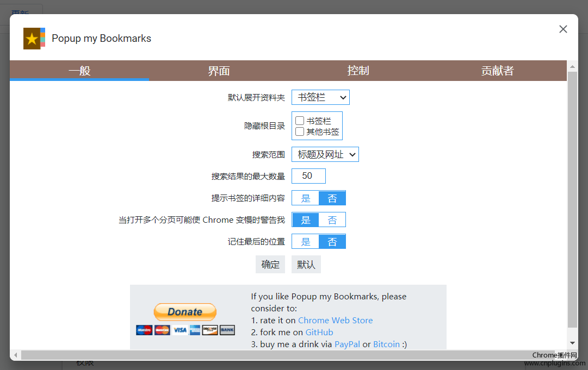
Task: Set 记住最后的位置 to 否
Action: [332, 242]
